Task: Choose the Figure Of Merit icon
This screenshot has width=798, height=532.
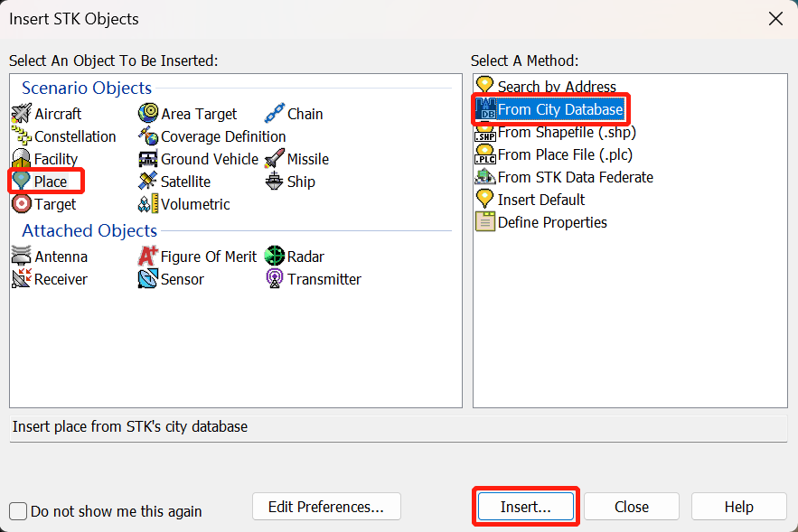Action: 148,257
